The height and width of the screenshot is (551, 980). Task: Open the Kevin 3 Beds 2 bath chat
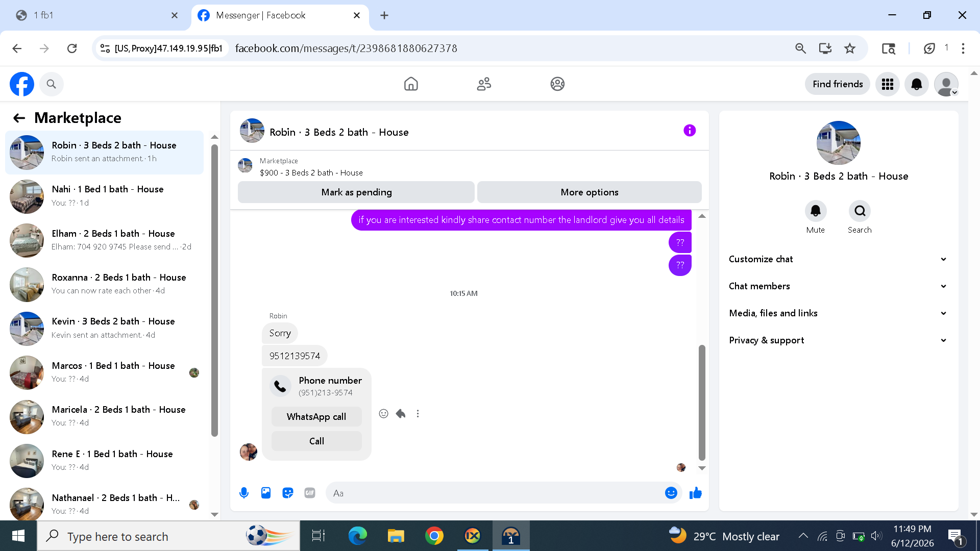pyautogui.click(x=105, y=329)
